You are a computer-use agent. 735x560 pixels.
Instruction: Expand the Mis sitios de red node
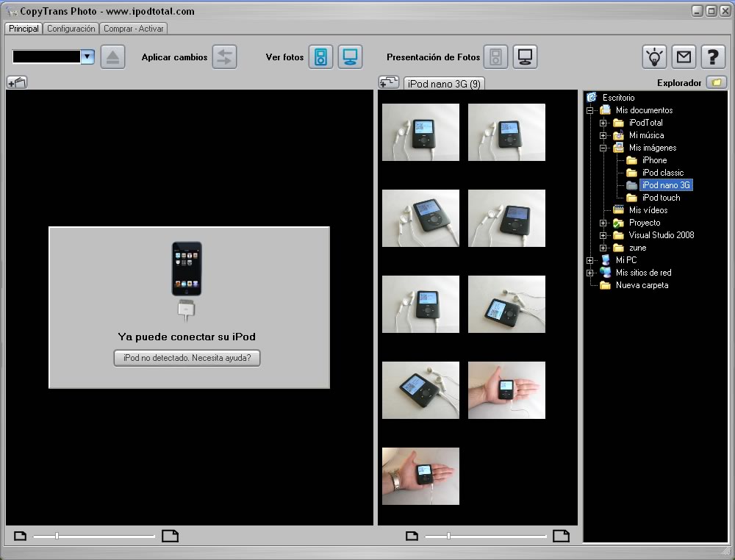point(589,273)
